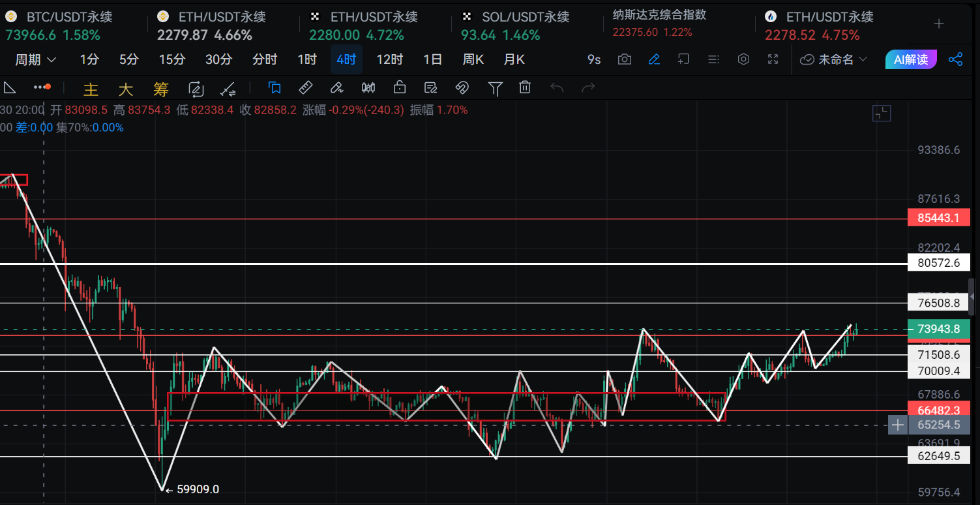Collapse the chart pane corner icon
This screenshot has width=980, height=505.
point(881,114)
